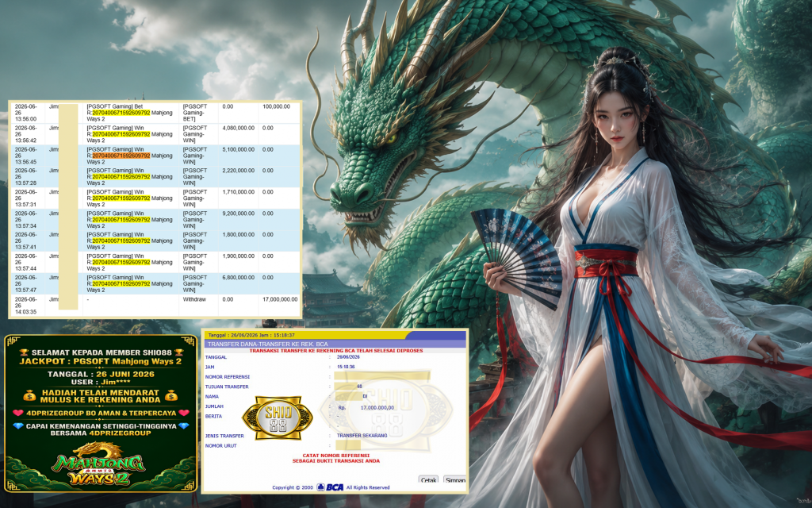Screen dimensions: 812x508
Task: Select the orange-highlighted reference number 20704006715926​09792
Action: click(121, 156)
